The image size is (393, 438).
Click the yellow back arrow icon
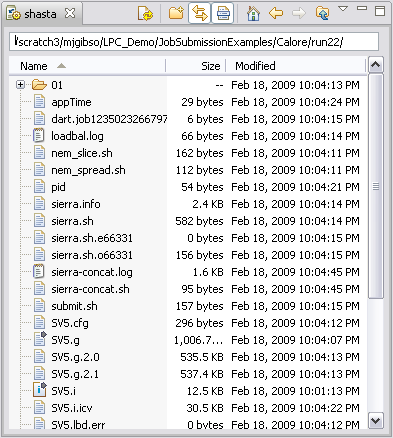pyautogui.click(x=276, y=13)
